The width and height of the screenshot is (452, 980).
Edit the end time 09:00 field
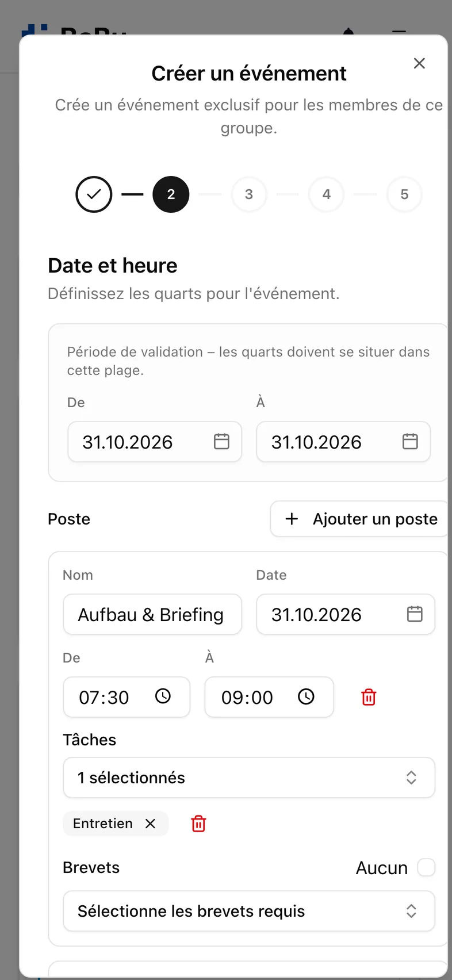[x=269, y=697]
